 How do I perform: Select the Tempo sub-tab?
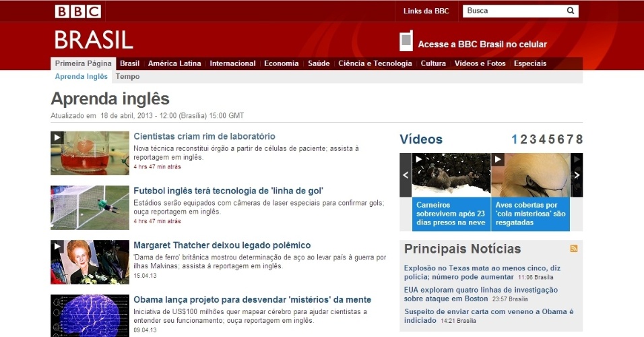pyautogui.click(x=127, y=76)
